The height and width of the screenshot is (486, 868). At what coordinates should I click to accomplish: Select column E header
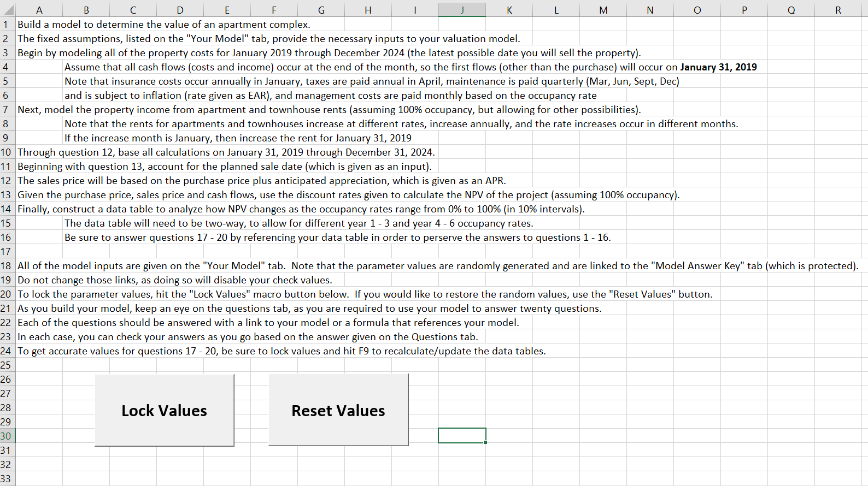tap(227, 10)
